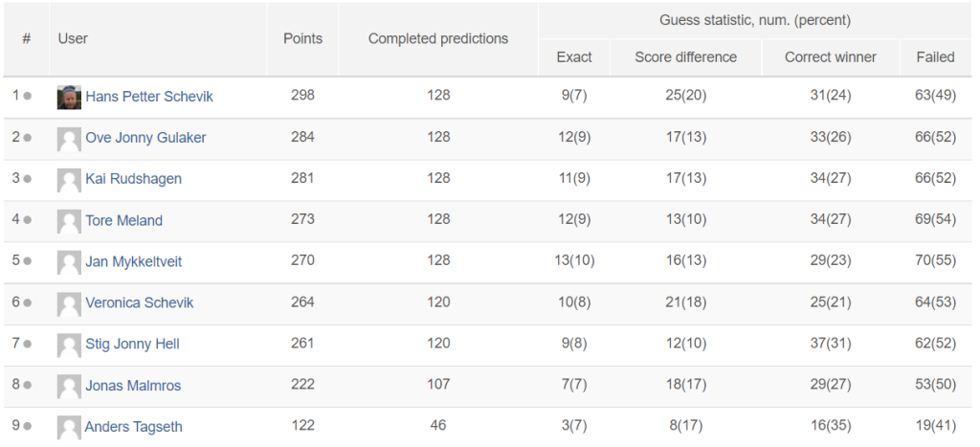This screenshot has height=447, width=980.
Task: Click the gray status dot for rank 1
Action: tap(27, 97)
